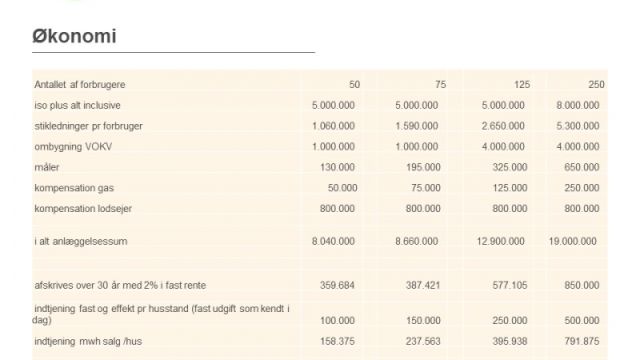Viewport: 640px width, 360px height.
Task: Click the 'indtjening mwh salg /hus' label
Action: point(88,341)
